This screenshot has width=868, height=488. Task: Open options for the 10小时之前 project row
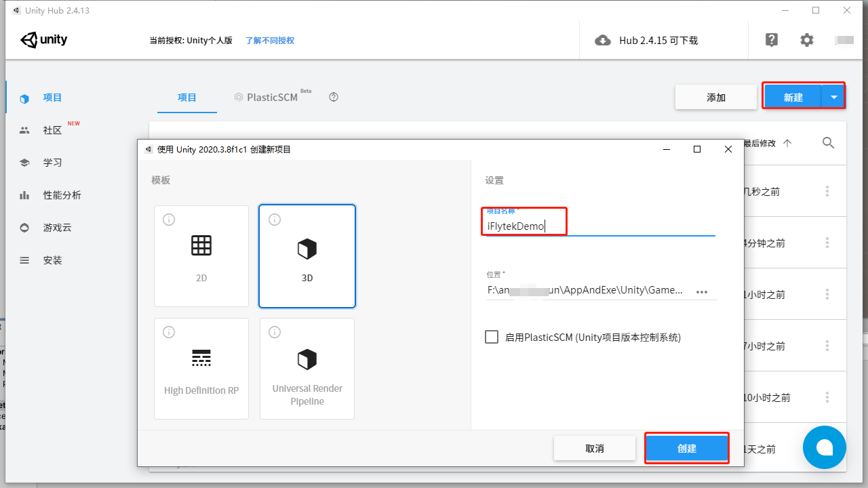827,398
